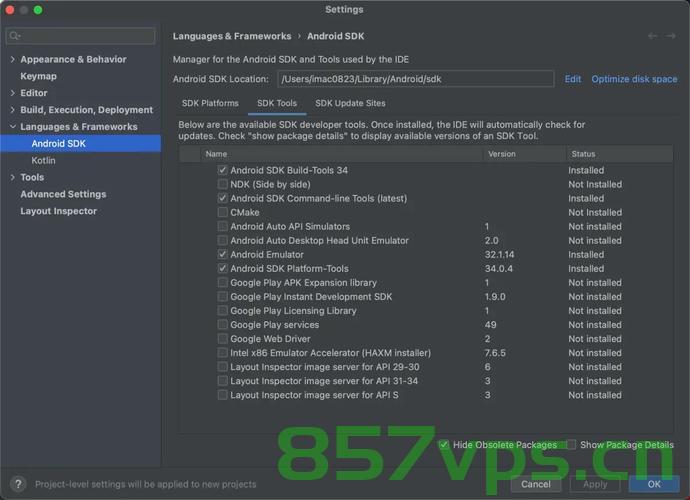Check Android Auto API Simulators
Image resolution: width=690 pixels, height=500 pixels.
pyautogui.click(x=223, y=226)
